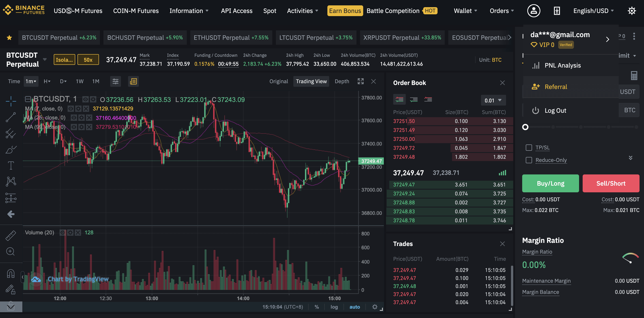Switch to Original chart tab
Viewport: 644px width, 318px height.
tap(279, 81)
